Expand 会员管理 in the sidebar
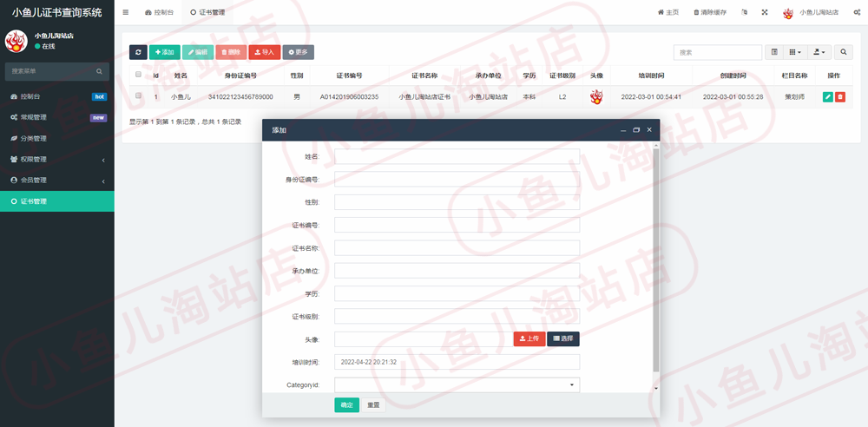Viewport: 868px width, 427px height. tap(57, 181)
